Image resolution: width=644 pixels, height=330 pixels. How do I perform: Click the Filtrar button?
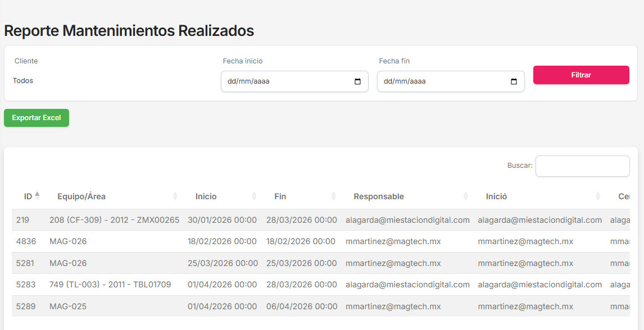[x=581, y=75]
